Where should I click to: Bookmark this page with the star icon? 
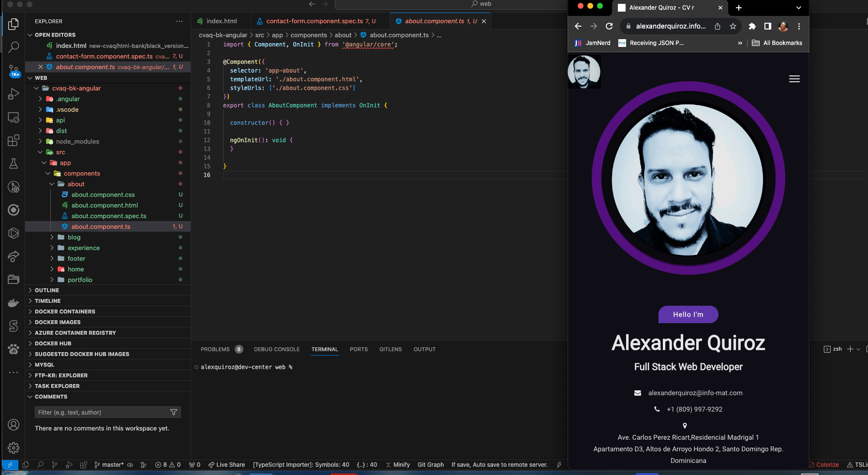733,26
